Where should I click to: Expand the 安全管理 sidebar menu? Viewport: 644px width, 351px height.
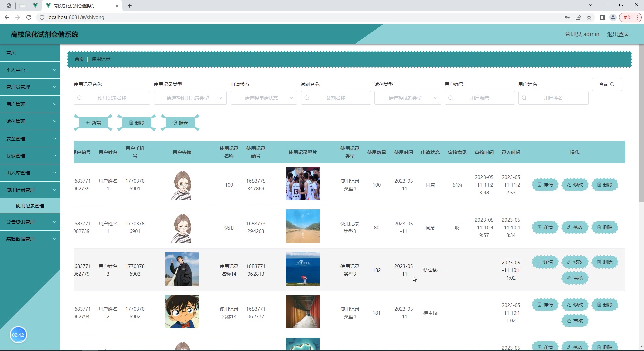[30, 139]
